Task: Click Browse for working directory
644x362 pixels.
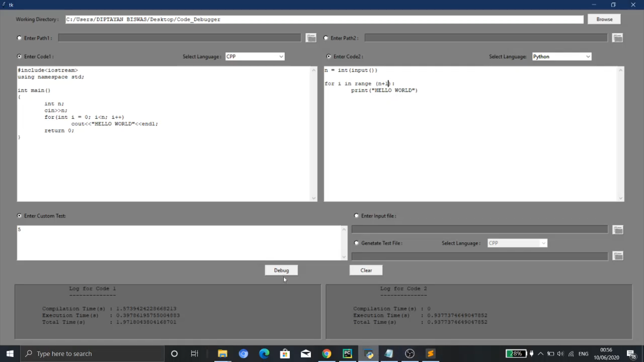Action: pyautogui.click(x=604, y=19)
